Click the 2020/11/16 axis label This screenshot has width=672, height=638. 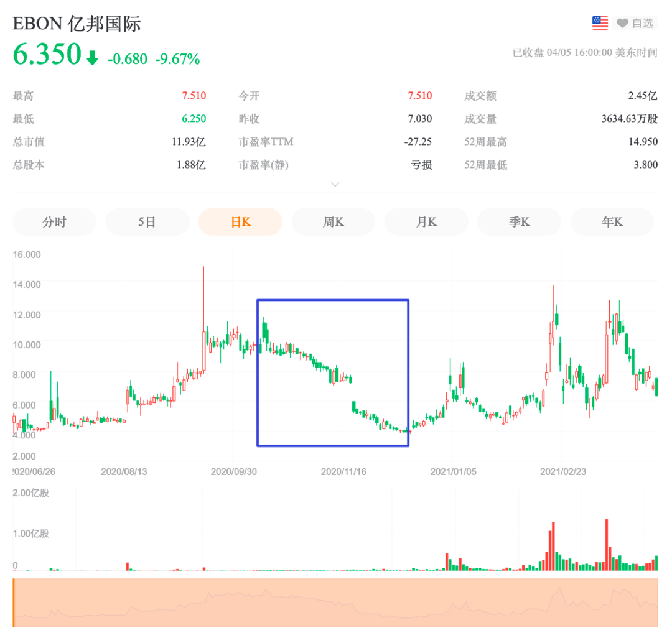343,472
